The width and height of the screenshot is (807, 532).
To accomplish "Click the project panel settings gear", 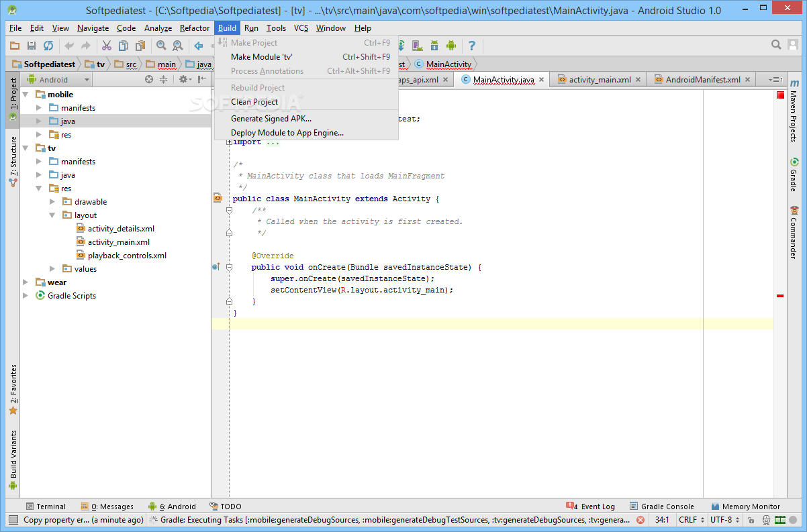I will (x=184, y=79).
